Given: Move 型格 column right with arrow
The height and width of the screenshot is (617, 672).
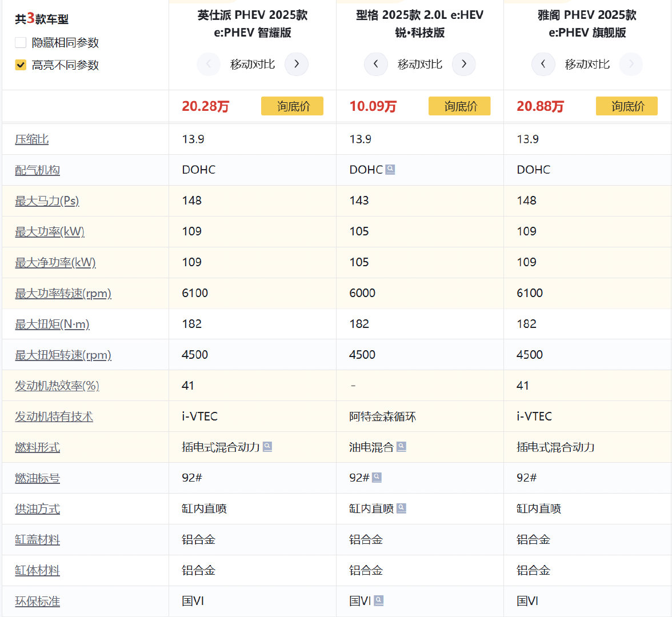Looking at the screenshot, I should tap(464, 64).
